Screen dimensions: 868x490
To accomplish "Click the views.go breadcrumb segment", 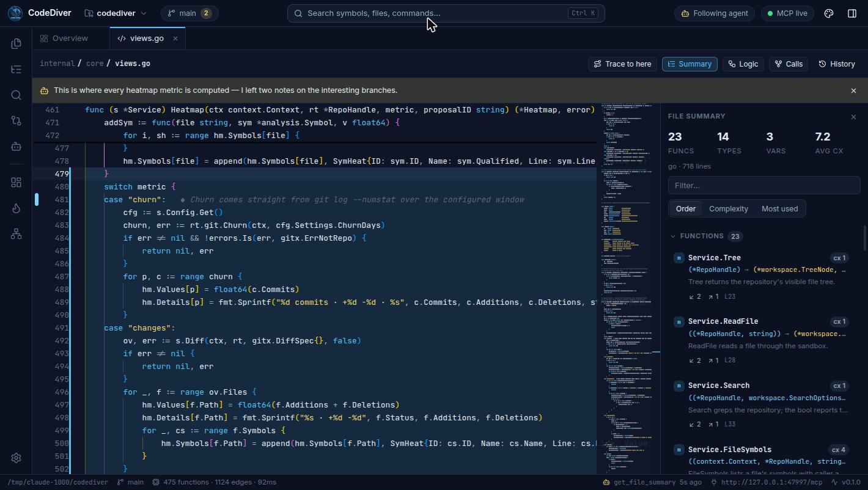I will (x=133, y=64).
